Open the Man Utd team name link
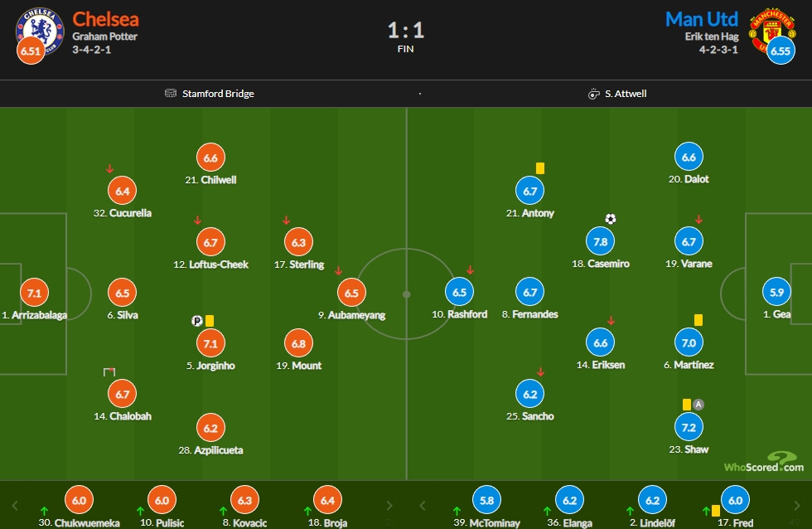Screen dimensions: 812x529 click(x=702, y=19)
